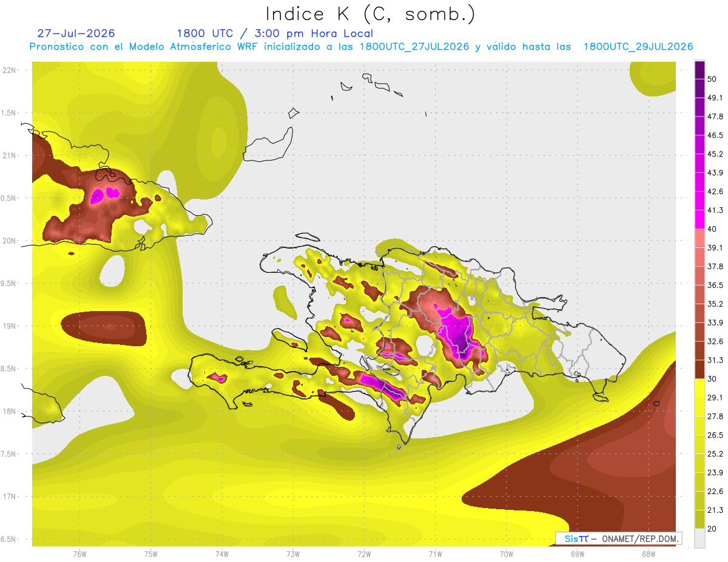This screenshot has width=728, height=562.
Task: Click the colorbar value '42.6'
Action: coord(715,192)
